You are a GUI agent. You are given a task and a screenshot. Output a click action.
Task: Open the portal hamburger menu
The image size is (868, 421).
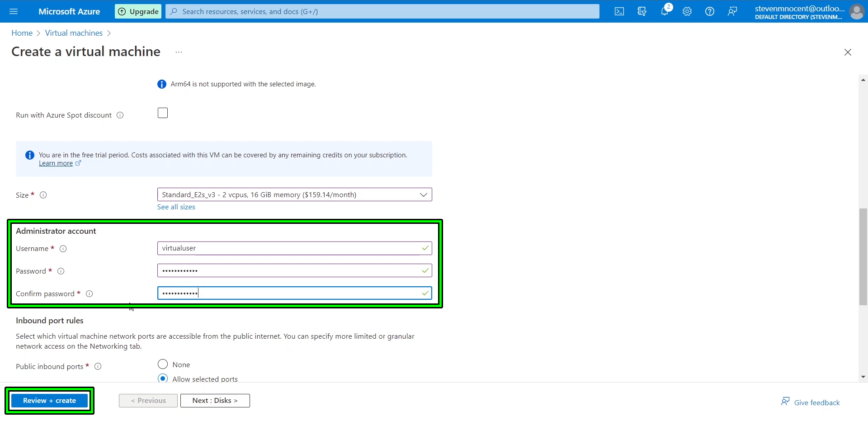point(14,11)
